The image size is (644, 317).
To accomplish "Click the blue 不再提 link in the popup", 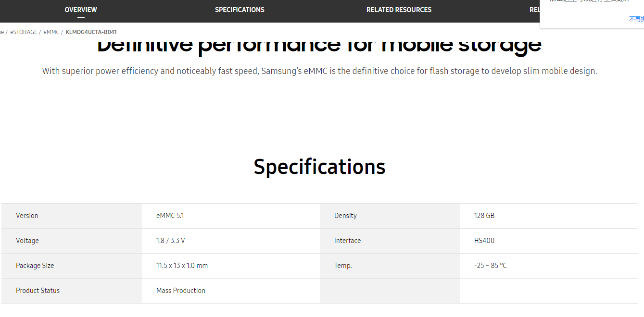I will 636,19.
